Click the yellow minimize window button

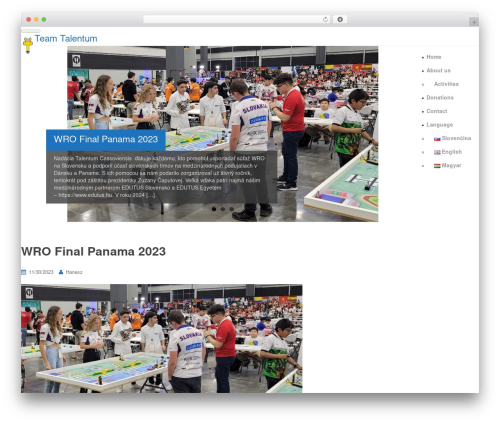(36, 19)
